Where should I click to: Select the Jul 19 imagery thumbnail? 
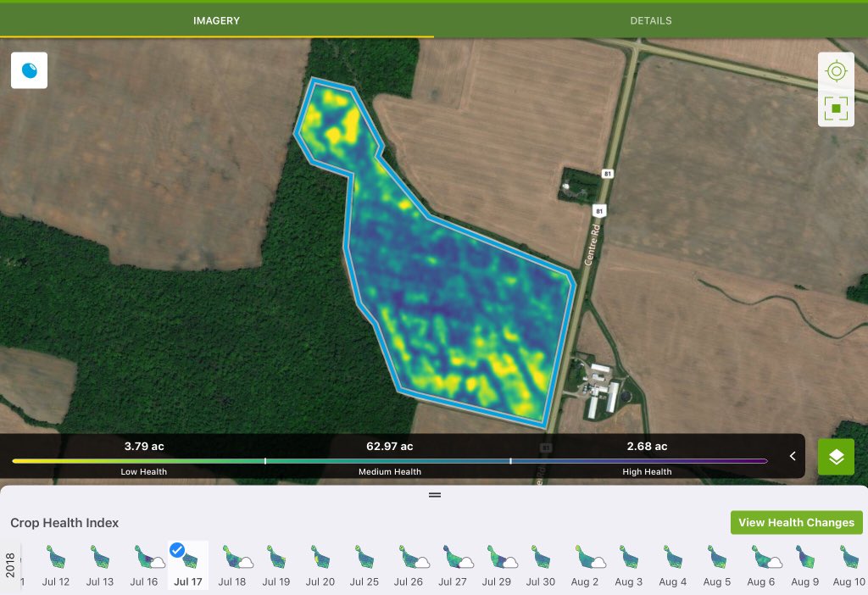click(x=276, y=565)
